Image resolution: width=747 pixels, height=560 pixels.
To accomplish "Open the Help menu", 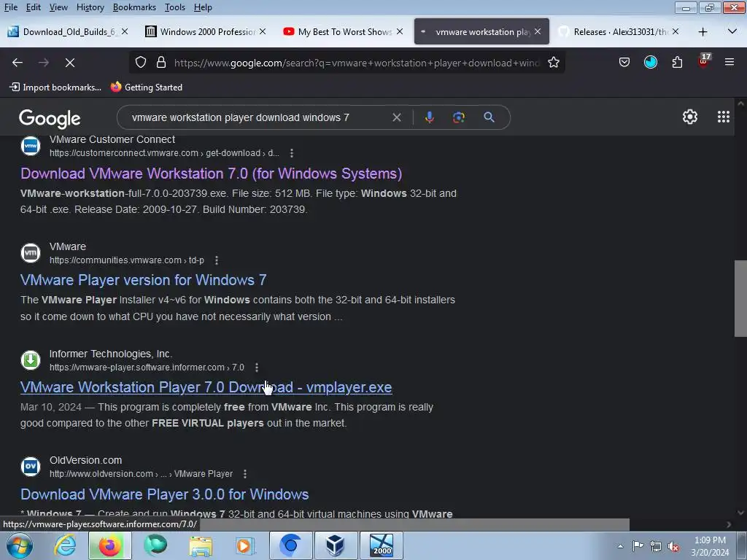I will pos(203,7).
